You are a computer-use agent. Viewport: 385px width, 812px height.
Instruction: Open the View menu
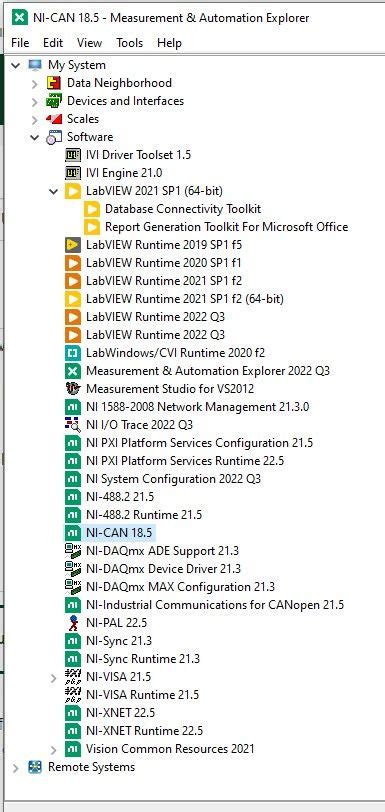89,42
